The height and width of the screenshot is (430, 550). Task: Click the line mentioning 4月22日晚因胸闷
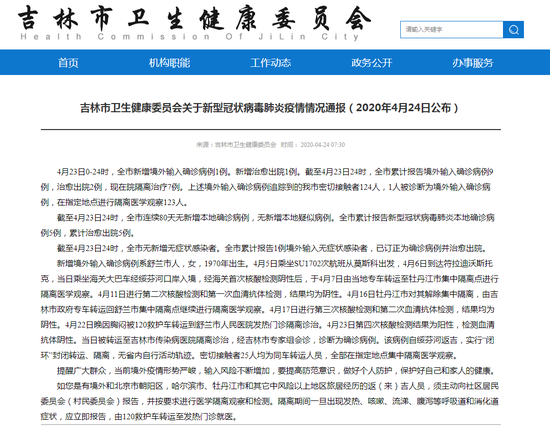(268, 325)
